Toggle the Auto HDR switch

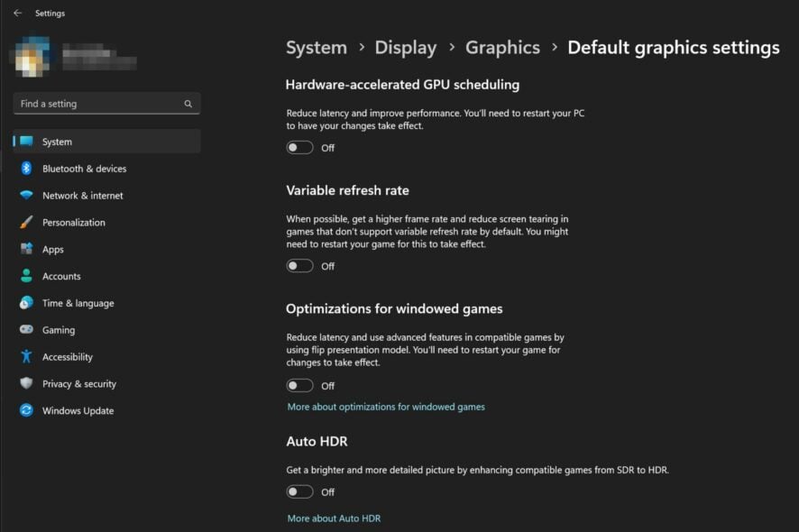(x=299, y=491)
